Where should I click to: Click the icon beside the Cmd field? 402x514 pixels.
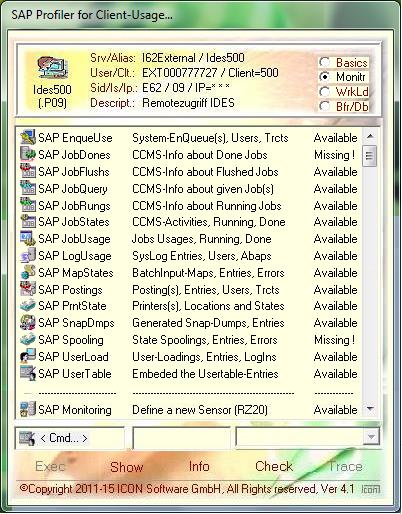pos(27,438)
